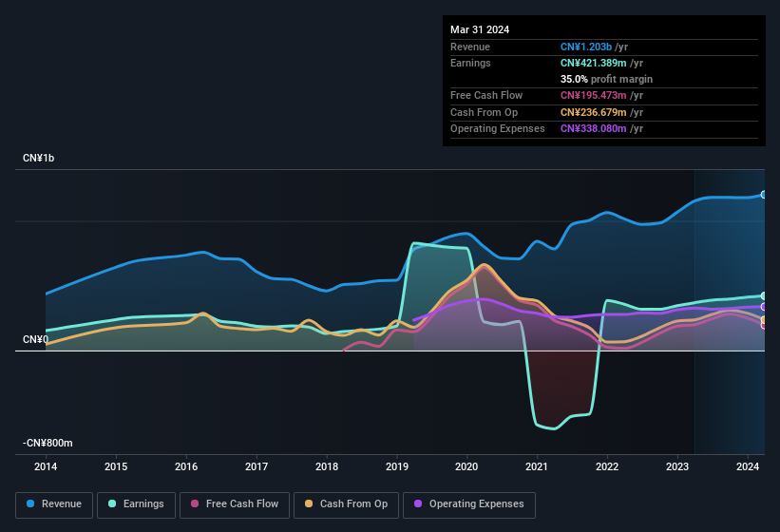Select the 2014 label on the x-axis
The height and width of the screenshot is (532, 780).
pyautogui.click(x=46, y=466)
